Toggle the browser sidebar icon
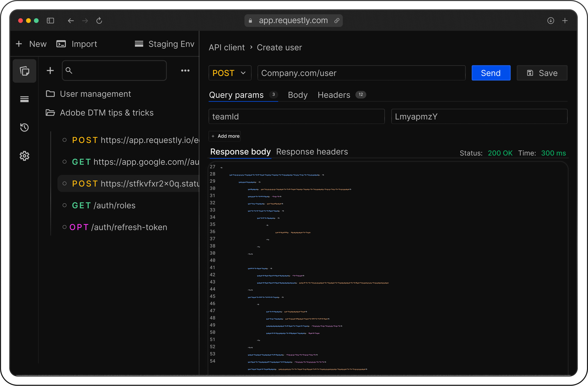The height and width of the screenshot is (386, 588). tap(50, 21)
